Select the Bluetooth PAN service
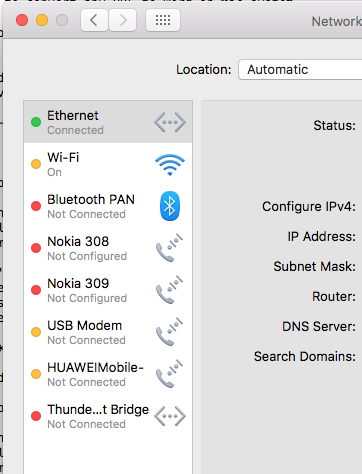362x474 pixels. point(108,206)
